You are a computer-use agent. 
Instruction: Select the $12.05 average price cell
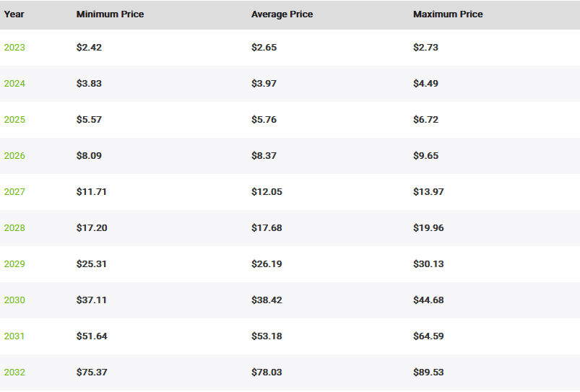pos(267,192)
